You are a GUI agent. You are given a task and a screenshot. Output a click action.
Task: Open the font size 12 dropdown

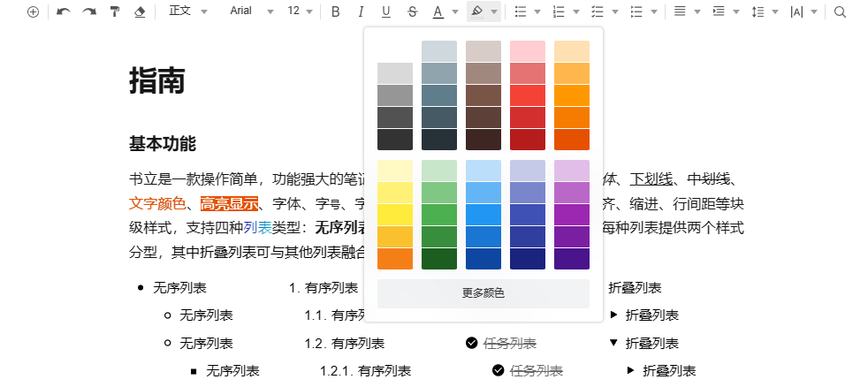pos(300,11)
